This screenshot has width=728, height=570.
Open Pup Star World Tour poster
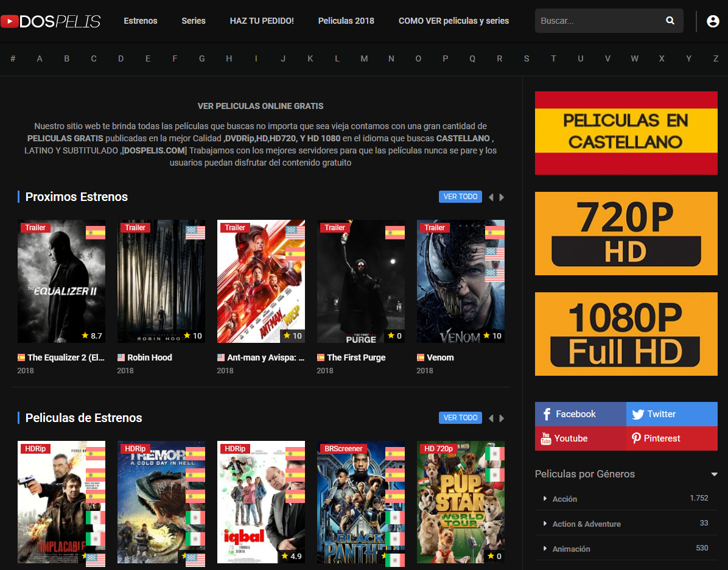pos(461,502)
